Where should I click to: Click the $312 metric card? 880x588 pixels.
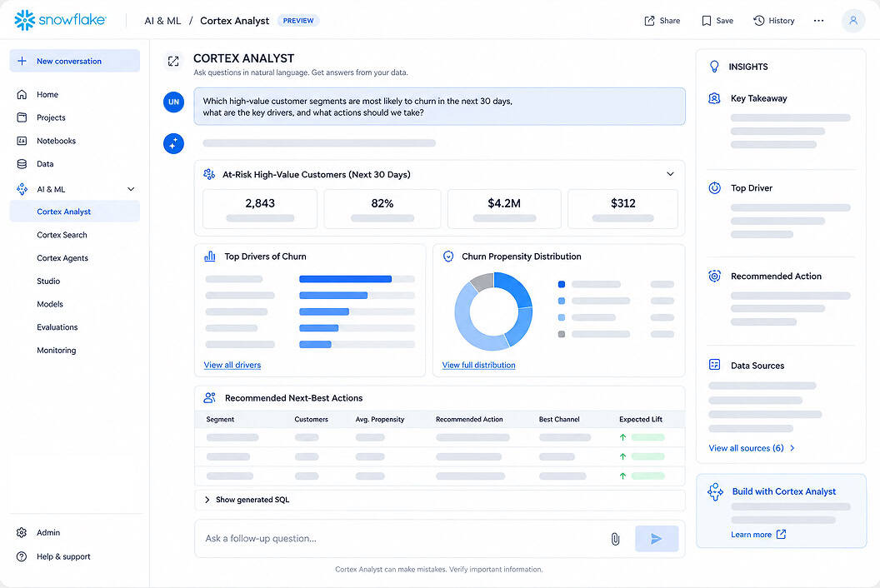[x=623, y=209]
